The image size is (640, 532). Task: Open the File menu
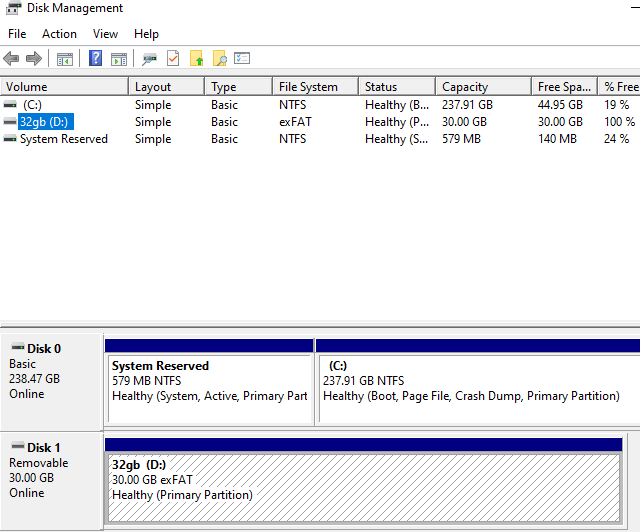[x=17, y=34]
